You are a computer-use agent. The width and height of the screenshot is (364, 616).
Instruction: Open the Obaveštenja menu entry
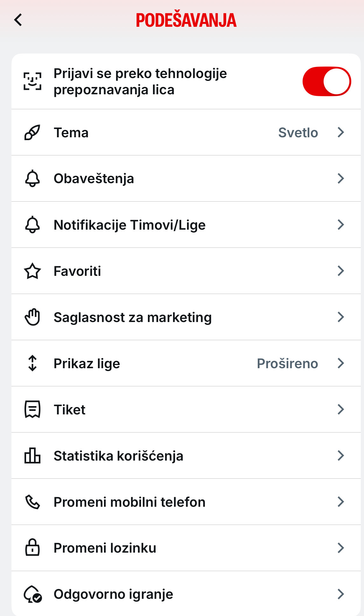186,178
